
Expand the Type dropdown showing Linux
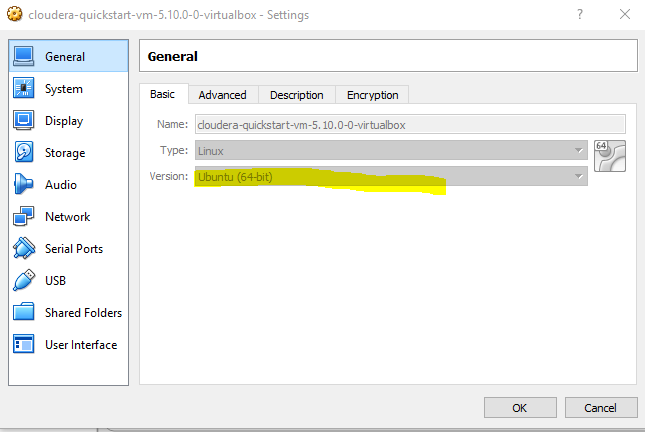(x=391, y=151)
